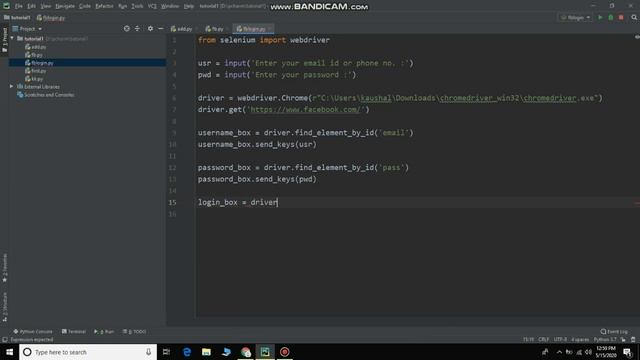Screen dimensions: 640x360
Task: Open the Project view selector dropdown
Action: 27,29
